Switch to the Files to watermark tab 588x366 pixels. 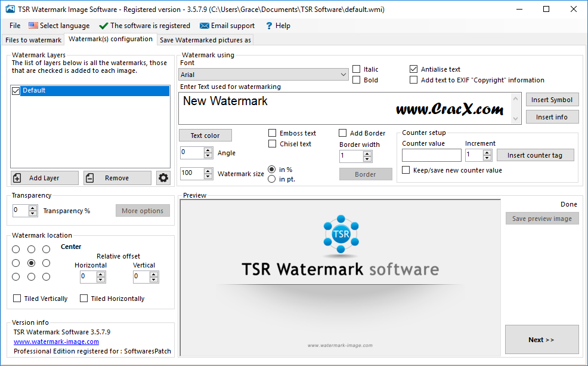(x=33, y=40)
